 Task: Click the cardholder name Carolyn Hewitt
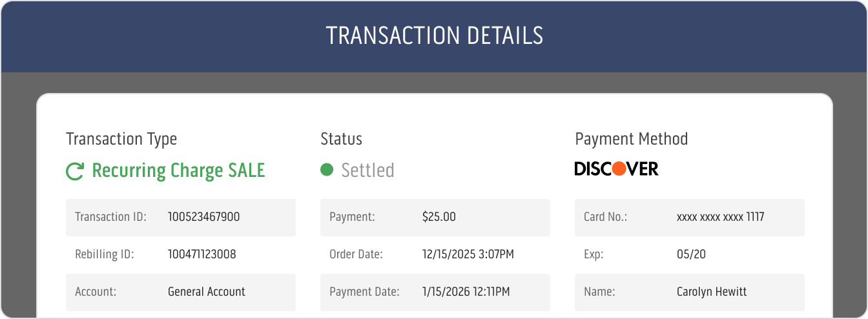pyautogui.click(x=711, y=292)
